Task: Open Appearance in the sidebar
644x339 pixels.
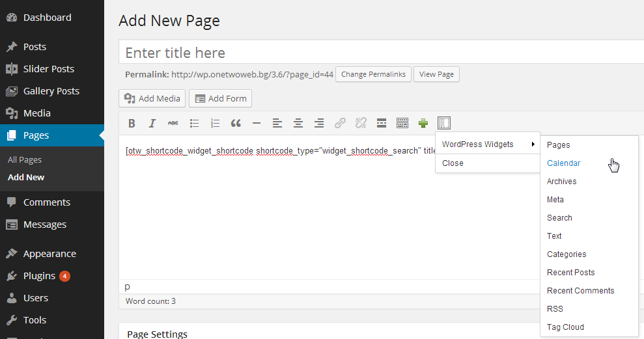Action: pos(51,254)
